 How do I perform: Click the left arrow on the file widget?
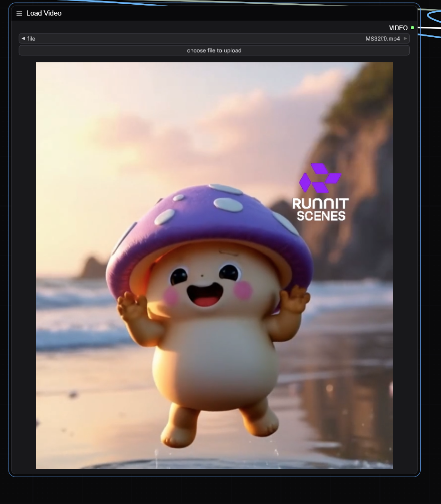click(23, 38)
